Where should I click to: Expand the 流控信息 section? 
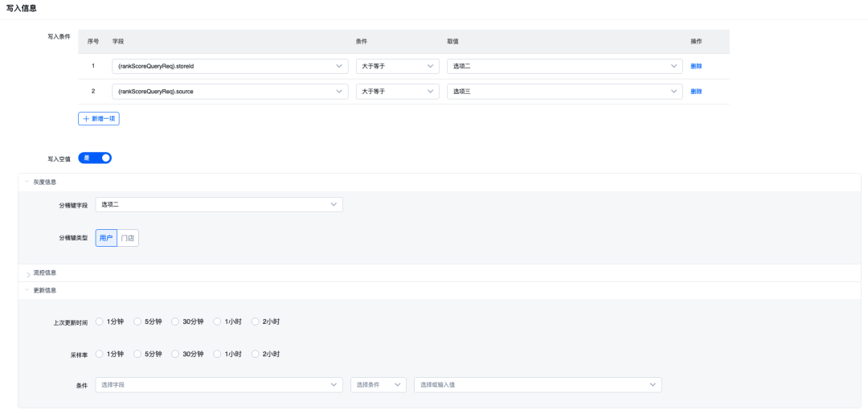point(440,273)
